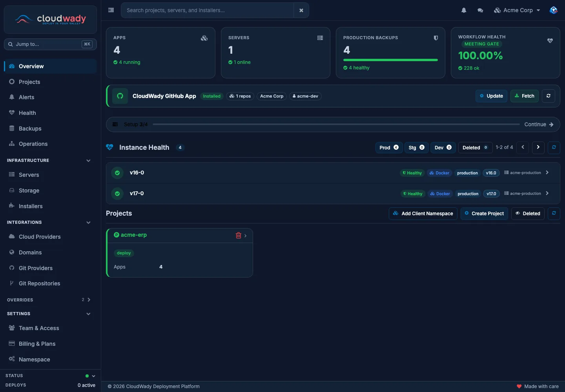Click the acme-dev user badge
The height and width of the screenshot is (392, 565).
pos(305,96)
